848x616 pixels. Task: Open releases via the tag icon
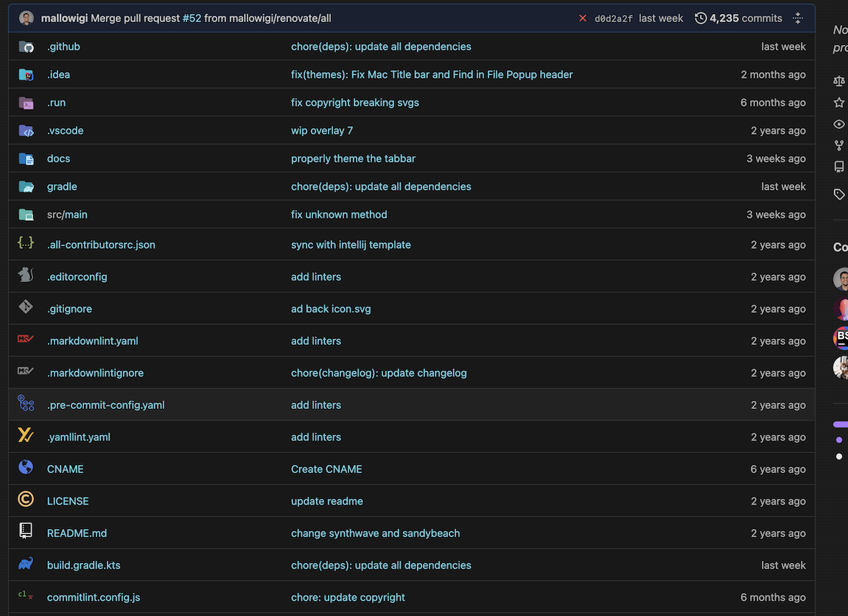(838, 194)
